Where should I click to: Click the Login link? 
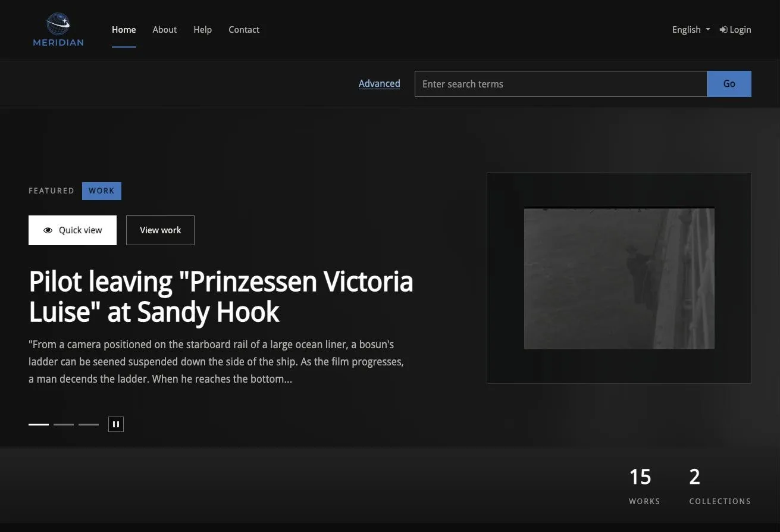[x=735, y=30]
